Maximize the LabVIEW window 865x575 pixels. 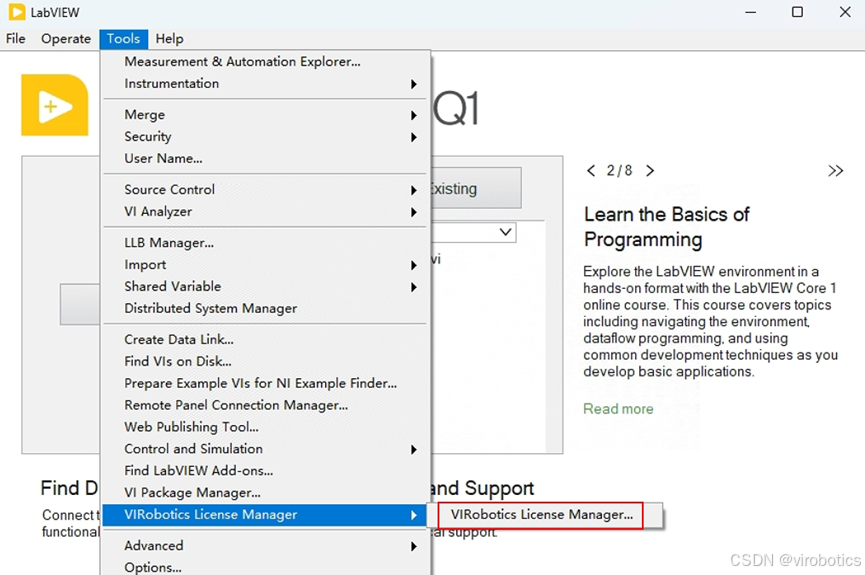coord(797,12)
